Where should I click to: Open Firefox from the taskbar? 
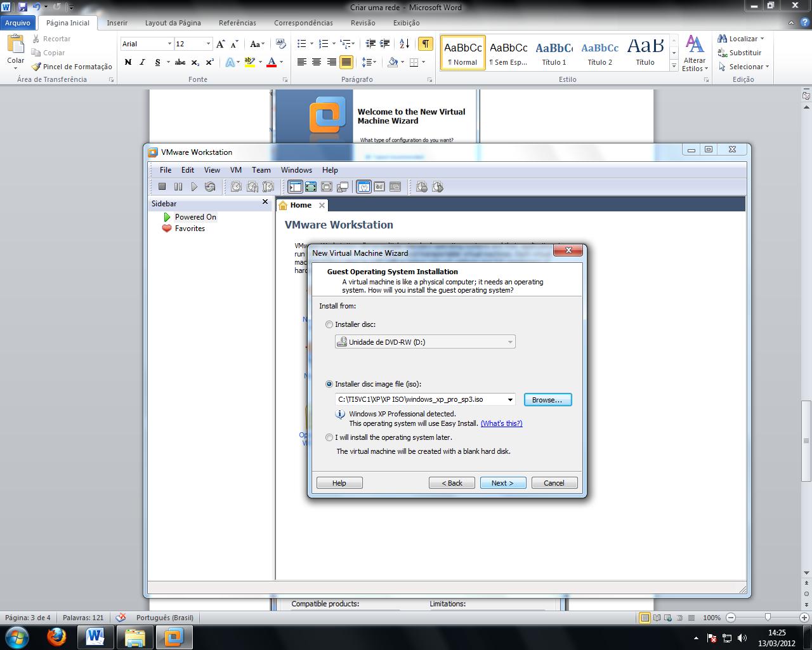56,637
